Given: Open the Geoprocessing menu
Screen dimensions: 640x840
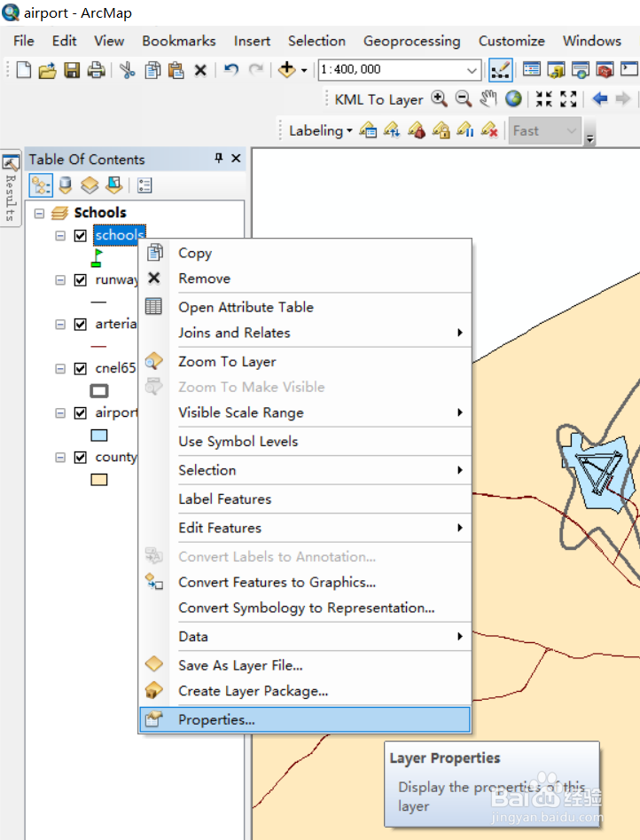Looking at the screenshot, I should pyautogui.click(x=411, y=41).
